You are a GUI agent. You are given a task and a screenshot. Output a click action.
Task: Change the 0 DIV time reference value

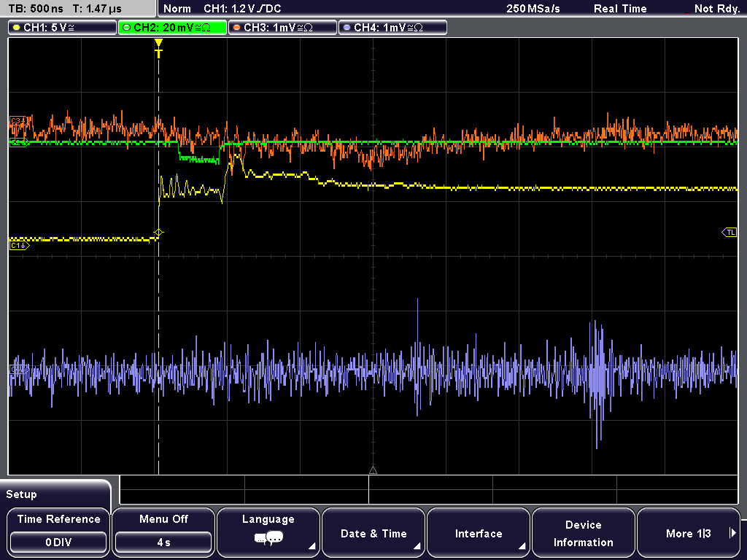pyautogui.click(x=58, y=542)
